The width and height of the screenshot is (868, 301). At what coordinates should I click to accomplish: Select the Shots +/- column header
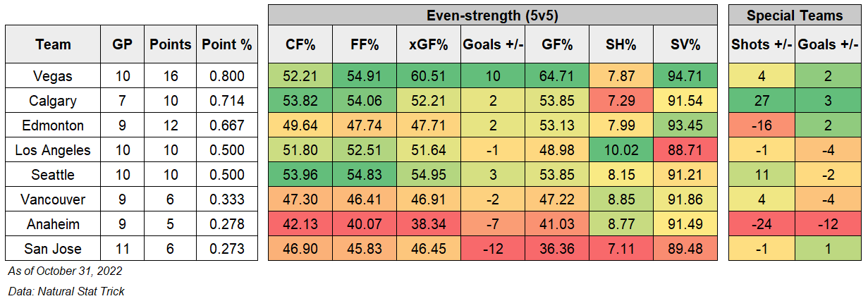click(x=762, y=44)
